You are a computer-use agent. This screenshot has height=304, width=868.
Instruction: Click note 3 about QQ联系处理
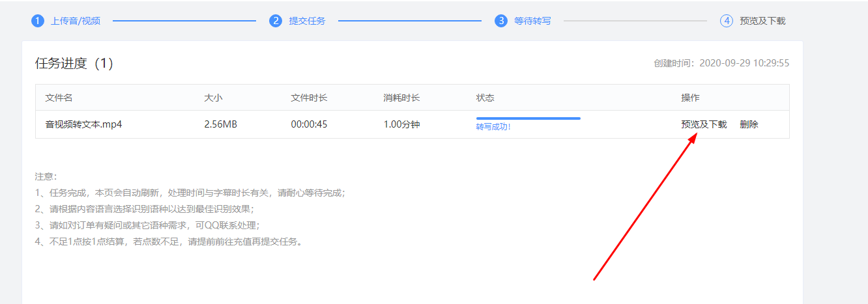coord(147,225)
